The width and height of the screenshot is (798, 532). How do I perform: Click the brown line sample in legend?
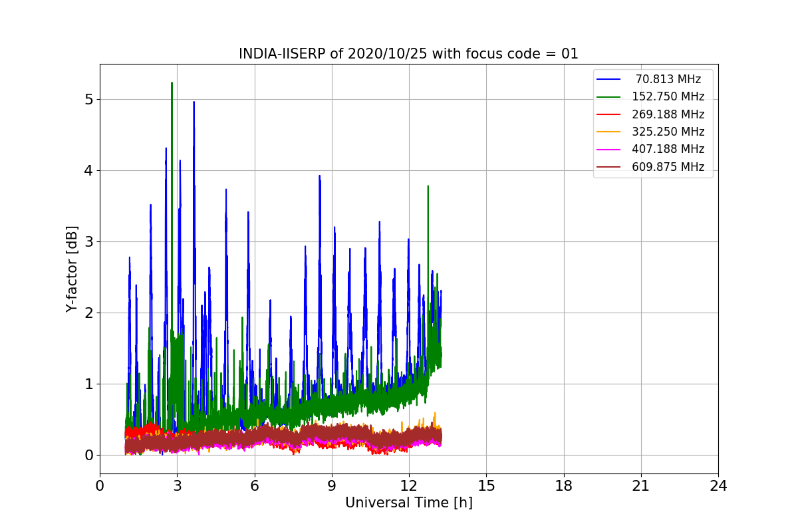(608, 167)
